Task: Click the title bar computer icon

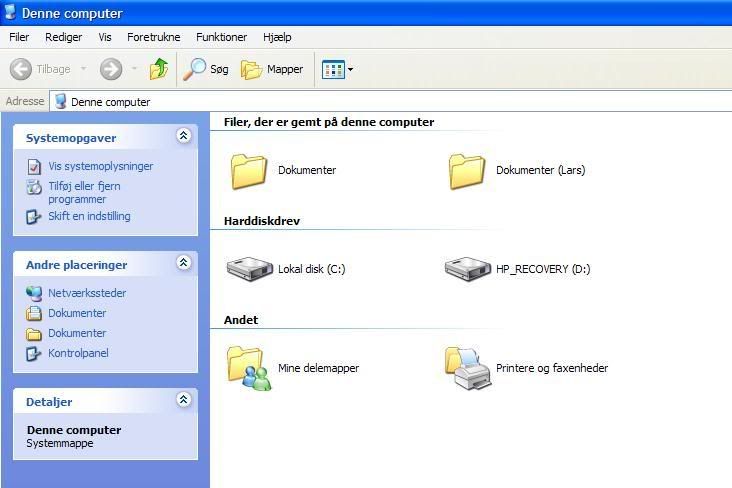Action: click(x=10, y=13)
